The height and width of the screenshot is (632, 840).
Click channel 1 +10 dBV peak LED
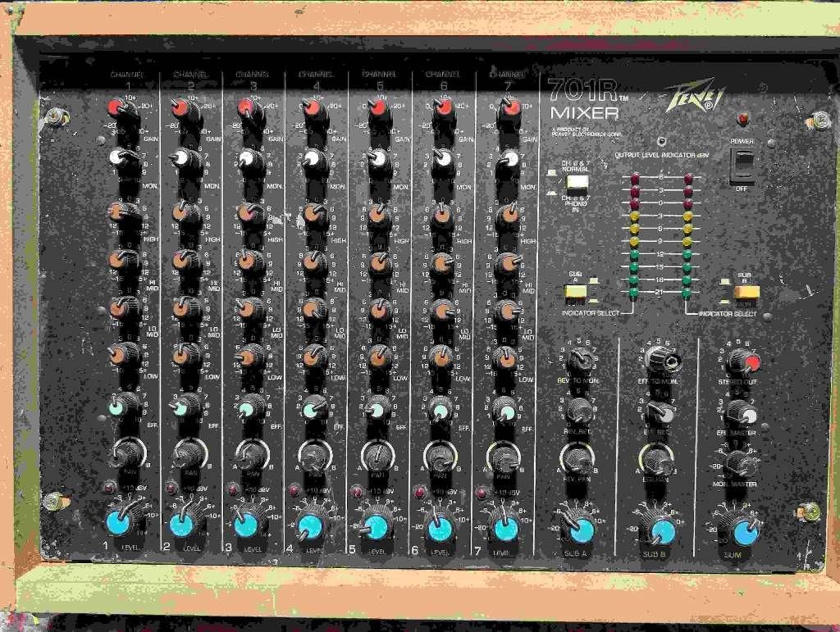click(110, 487)
